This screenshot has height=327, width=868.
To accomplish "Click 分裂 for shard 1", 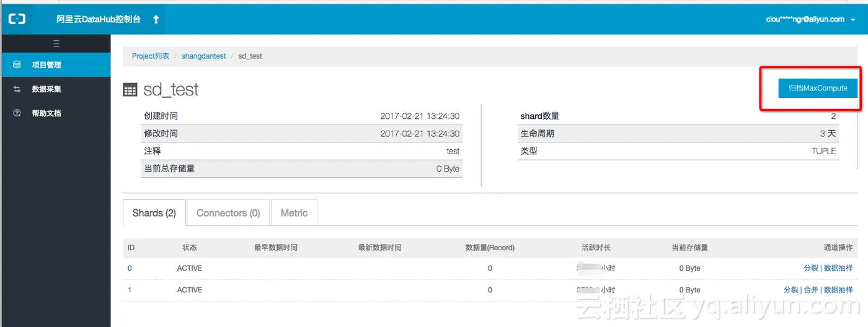I will point(791,290).
